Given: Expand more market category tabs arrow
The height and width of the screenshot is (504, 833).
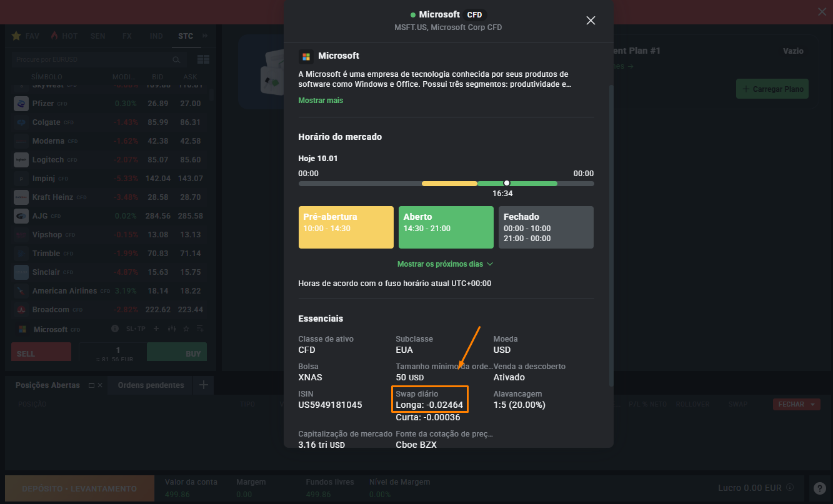Looking at the screenshot, I should click(205, 36).
